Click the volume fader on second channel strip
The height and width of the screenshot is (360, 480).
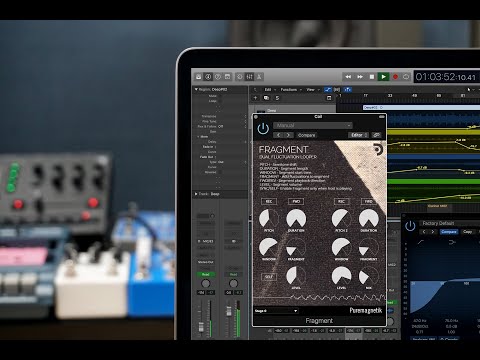(x=229, y=311)
